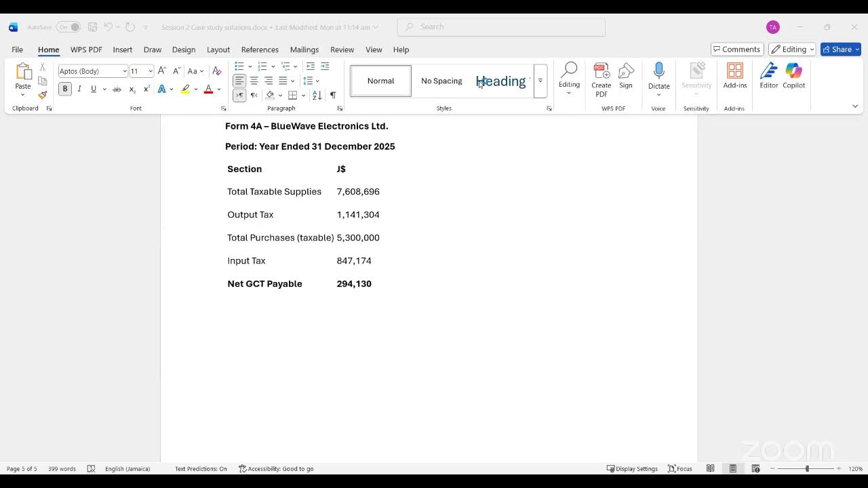Clear all formatting icon
The width and height of the screenshot is (868, 488).
[x=216, y=71]
